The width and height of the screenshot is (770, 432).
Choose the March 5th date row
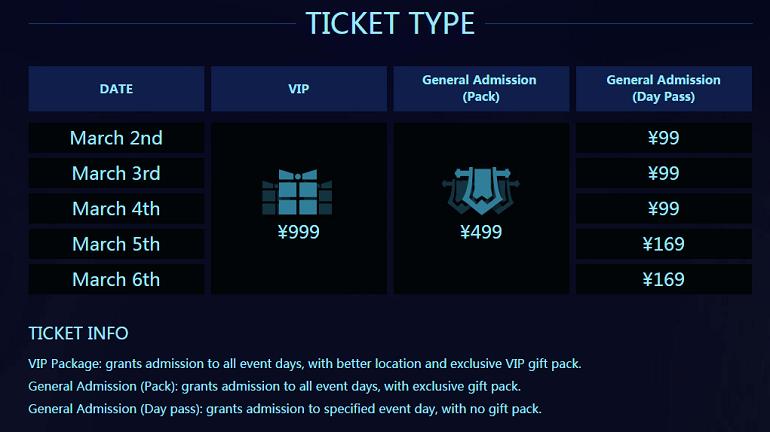116,244
